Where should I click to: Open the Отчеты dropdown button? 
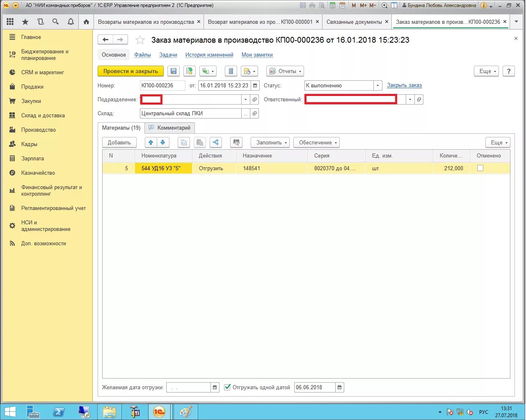click(285, 71)
